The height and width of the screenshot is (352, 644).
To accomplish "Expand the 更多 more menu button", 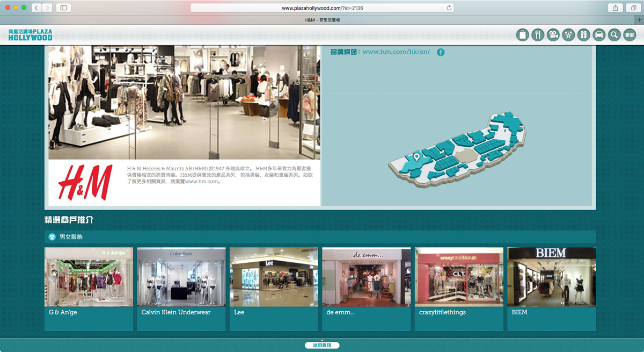I will pyautogui.click(x=630, y=35).
